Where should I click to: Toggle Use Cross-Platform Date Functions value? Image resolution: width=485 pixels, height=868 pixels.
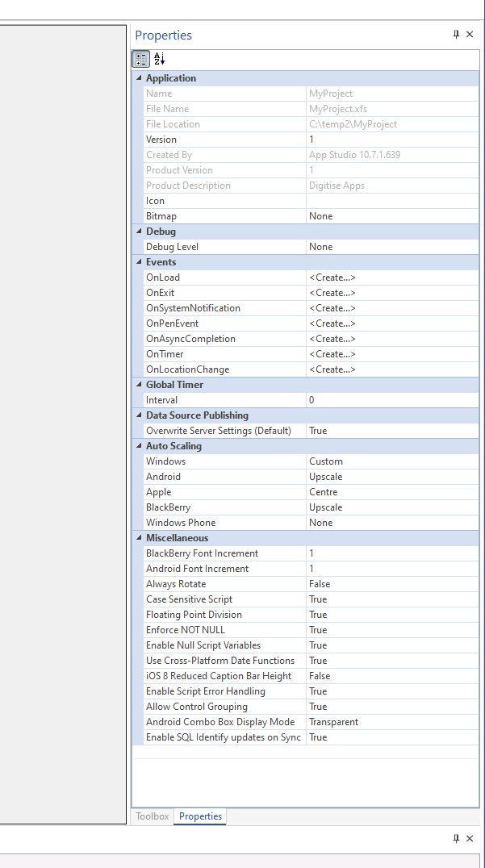tap(392, 661)
